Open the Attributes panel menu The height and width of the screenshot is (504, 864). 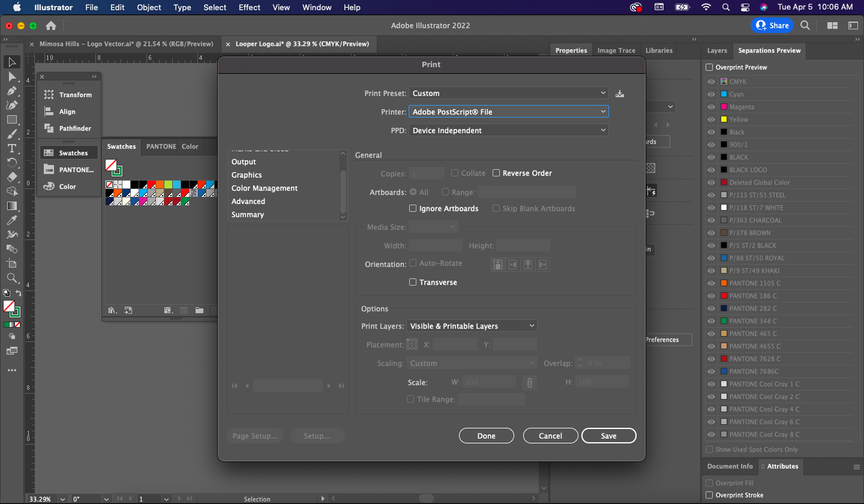(857, 466)
